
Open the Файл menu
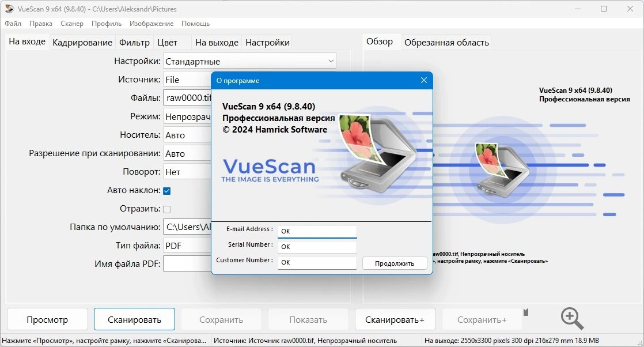[13, 24]
